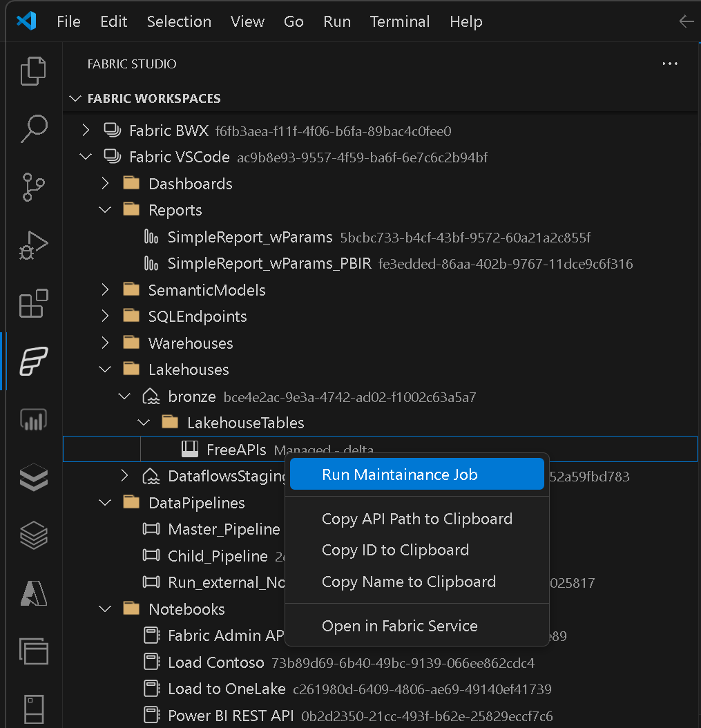Image resolution: width=701 pixels, height=728 pixels.
Task: Open the Databricks stacked-layers activity icon
Action: tap(33, 477)
